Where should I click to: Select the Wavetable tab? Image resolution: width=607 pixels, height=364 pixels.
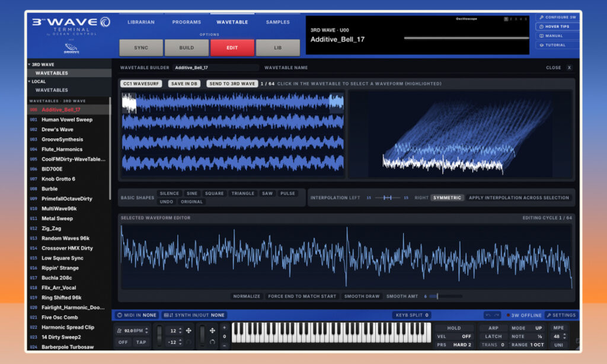tap(232, 22)
